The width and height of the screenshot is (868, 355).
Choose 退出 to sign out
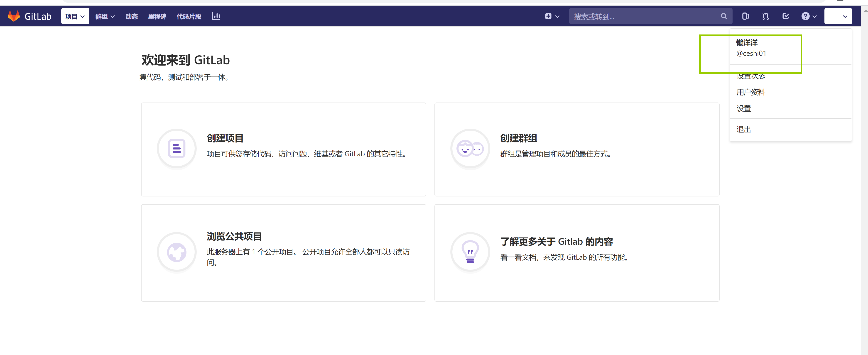coord(744,129)
